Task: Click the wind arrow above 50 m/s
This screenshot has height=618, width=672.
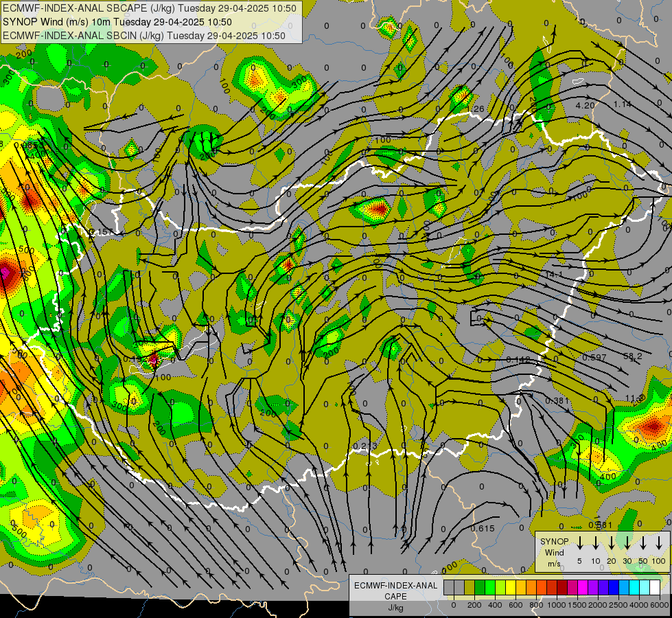Action: [x=643, y=542]
